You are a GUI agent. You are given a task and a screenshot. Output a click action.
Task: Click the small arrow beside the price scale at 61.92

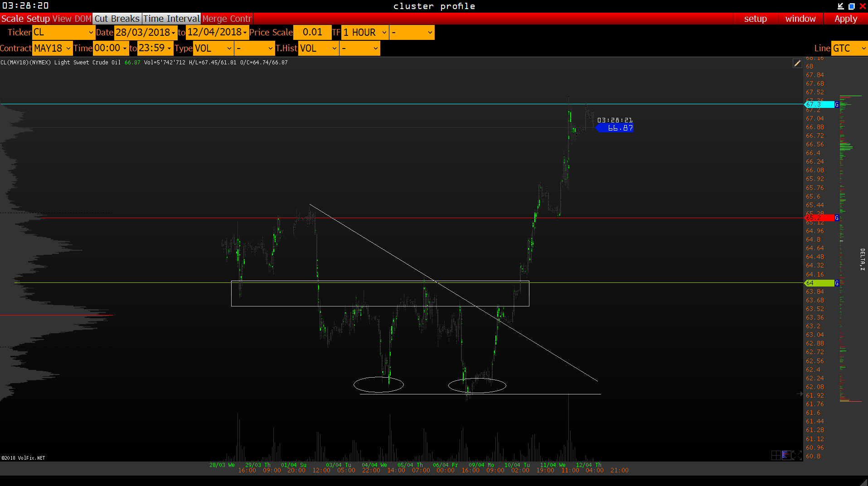(x=800, y=394)
